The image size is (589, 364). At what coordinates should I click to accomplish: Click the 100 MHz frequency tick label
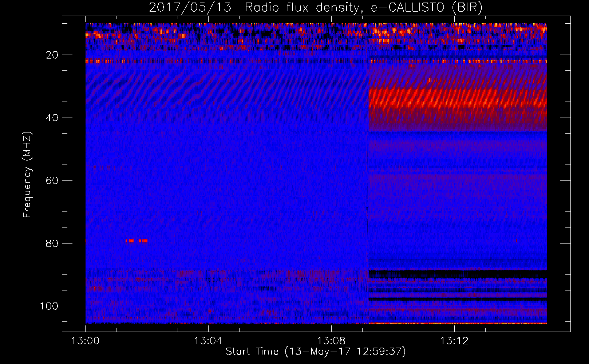pos(49,306)
